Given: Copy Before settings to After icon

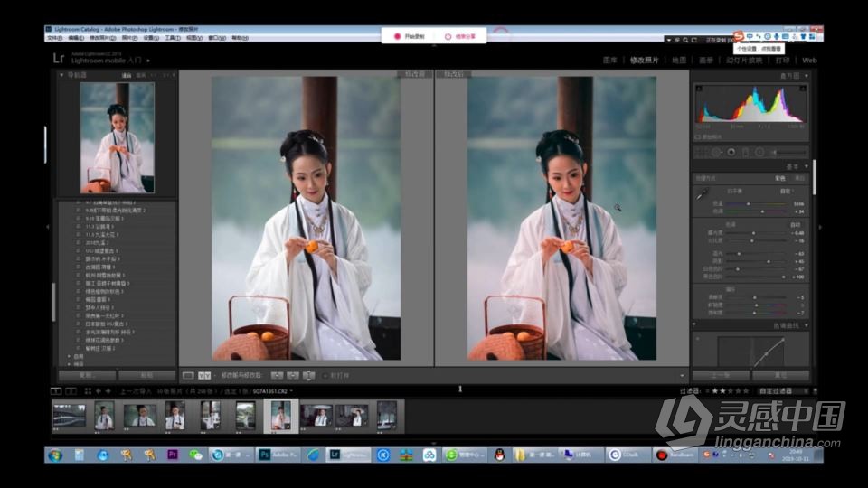Looking at the screenshot, I should click(x=277, y=376).
